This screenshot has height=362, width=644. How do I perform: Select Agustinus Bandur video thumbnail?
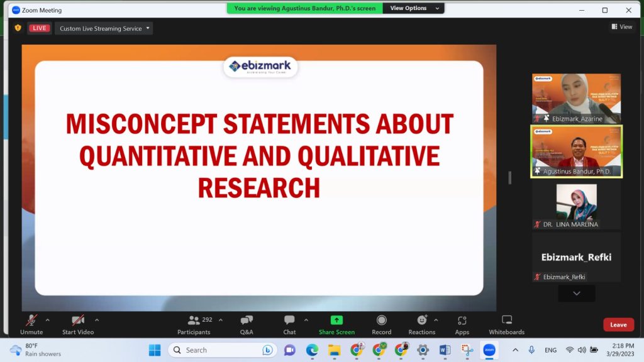pos(576,151)
